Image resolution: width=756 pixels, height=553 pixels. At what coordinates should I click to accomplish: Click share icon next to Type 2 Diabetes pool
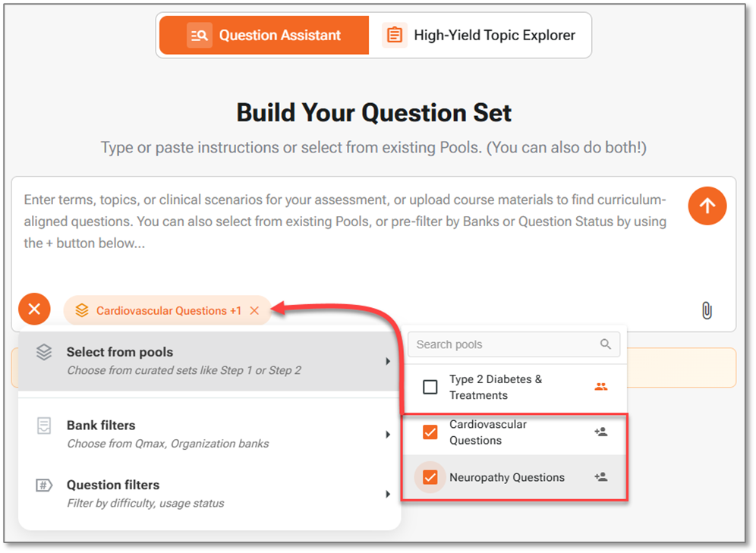coord(601,387)
